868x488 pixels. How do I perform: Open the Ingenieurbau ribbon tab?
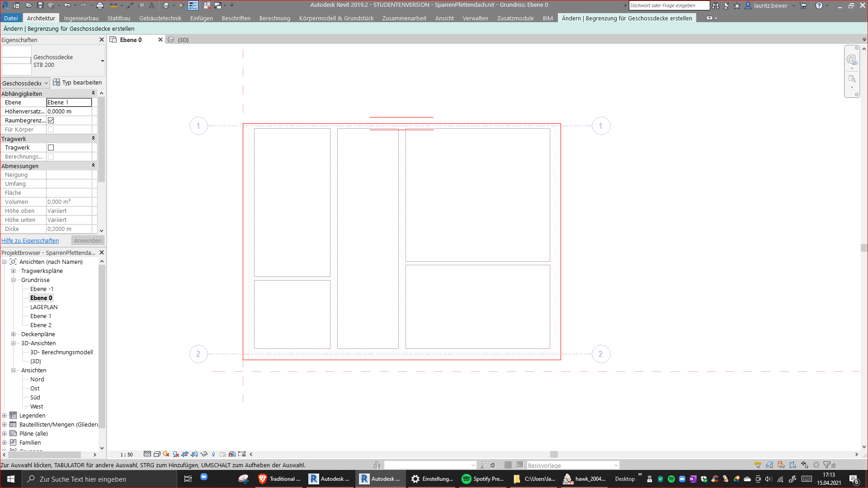tap(81, 18)
